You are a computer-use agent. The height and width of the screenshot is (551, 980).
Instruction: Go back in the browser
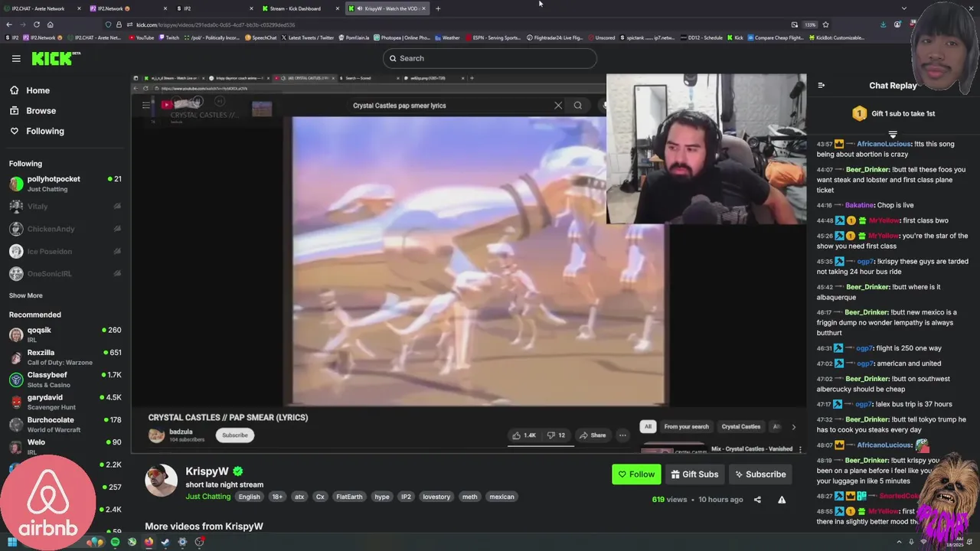[x=9, y=24]
